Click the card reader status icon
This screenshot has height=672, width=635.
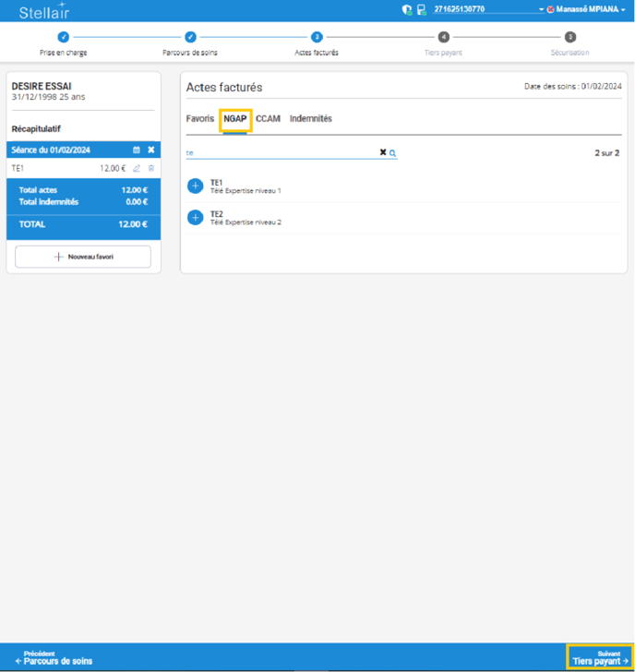(421, 10)
